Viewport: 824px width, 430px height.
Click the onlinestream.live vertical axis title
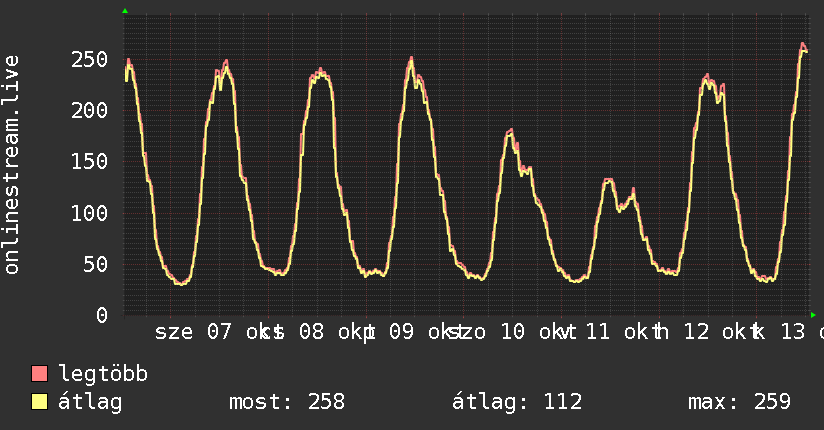pyautogui.click(x=11, y=165)
